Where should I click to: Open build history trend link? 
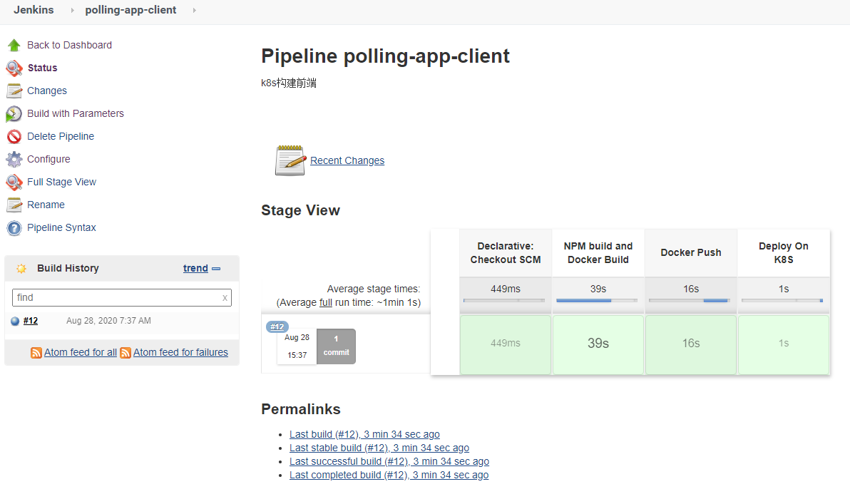195,268
